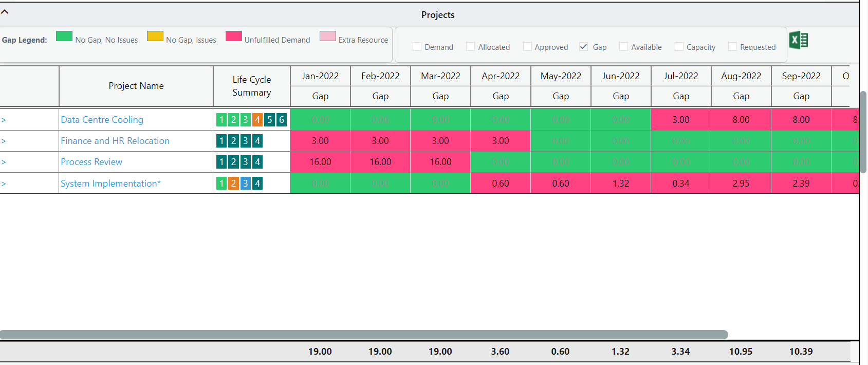Click stage 4 of System Implementation

(257, 184)
